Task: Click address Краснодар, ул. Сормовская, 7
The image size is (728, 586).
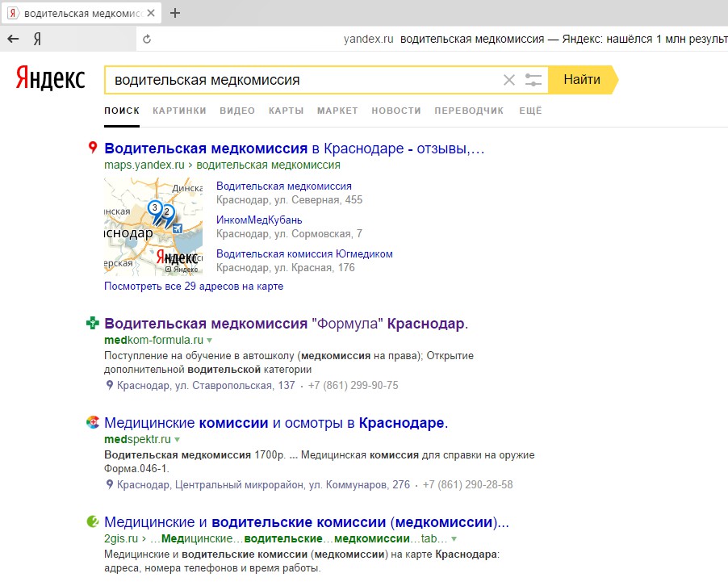Action: pos(289,233)
